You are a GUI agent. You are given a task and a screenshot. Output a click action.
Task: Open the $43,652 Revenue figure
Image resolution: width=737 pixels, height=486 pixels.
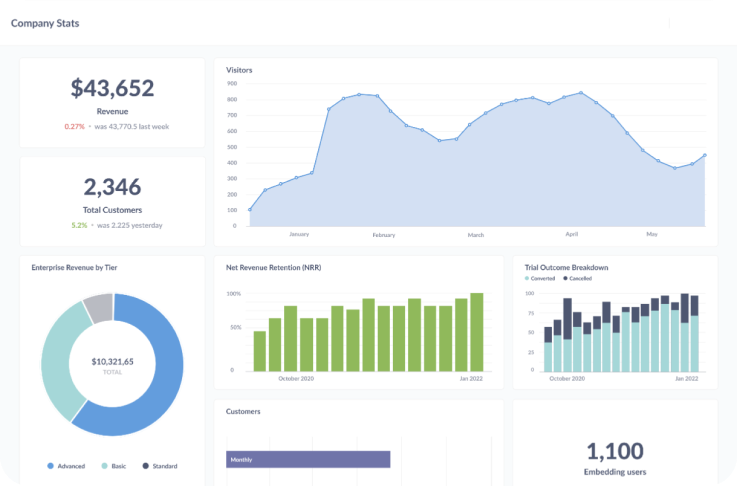click(112, 88)
